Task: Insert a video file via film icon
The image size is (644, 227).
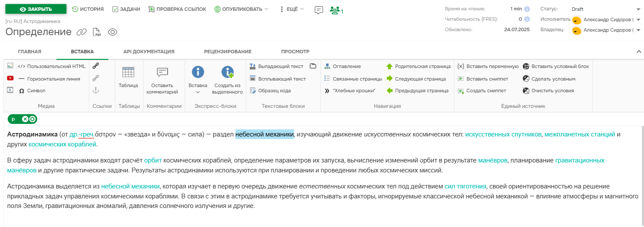Action: [x=10, y=91]
